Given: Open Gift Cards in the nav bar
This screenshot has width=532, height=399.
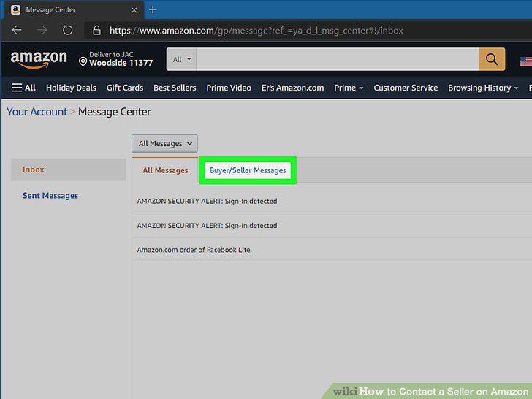Looking at the screenshot, I should pos(125,88).
